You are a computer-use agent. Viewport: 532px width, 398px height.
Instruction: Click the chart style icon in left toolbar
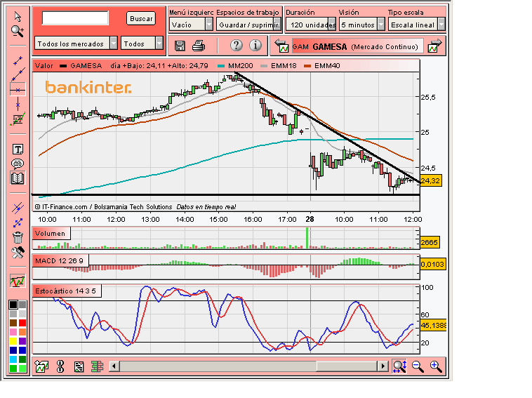coord(18,281)
